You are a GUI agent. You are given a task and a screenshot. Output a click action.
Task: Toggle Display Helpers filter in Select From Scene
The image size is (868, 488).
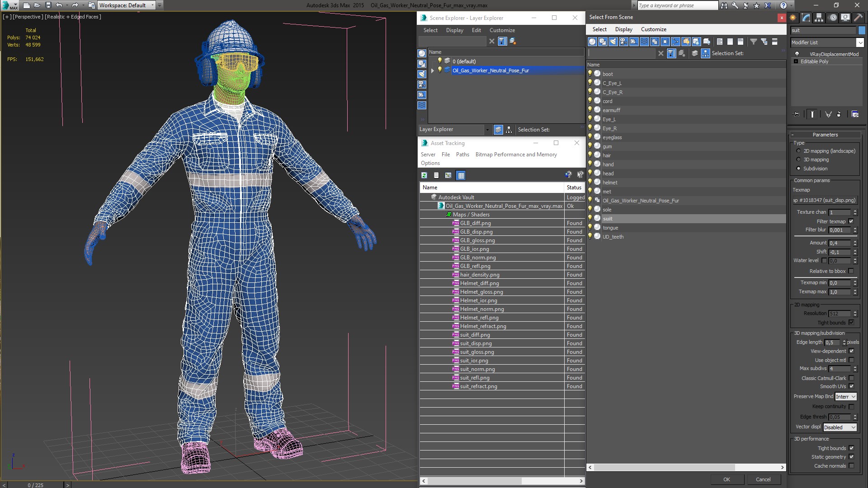click(634, 42)
